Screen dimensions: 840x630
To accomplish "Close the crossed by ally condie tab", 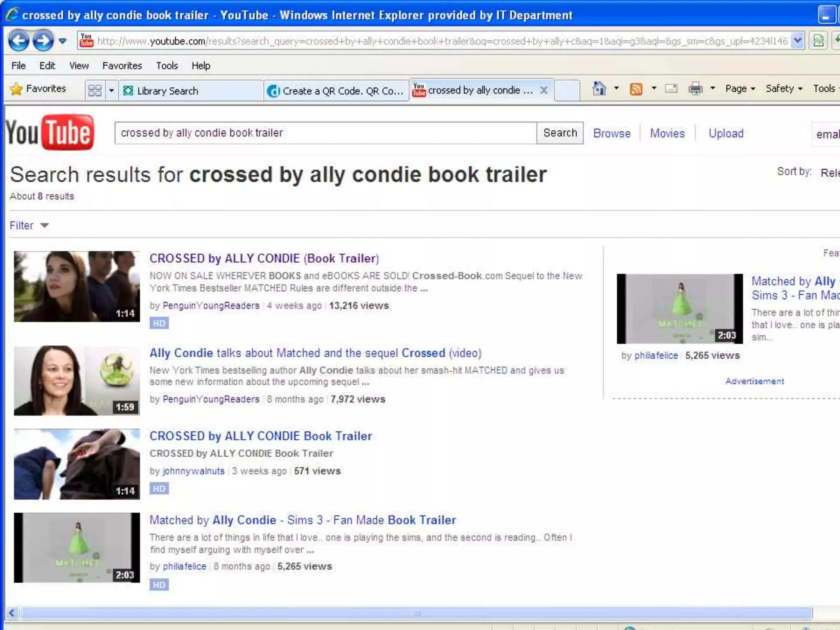I will pos(544,90).
